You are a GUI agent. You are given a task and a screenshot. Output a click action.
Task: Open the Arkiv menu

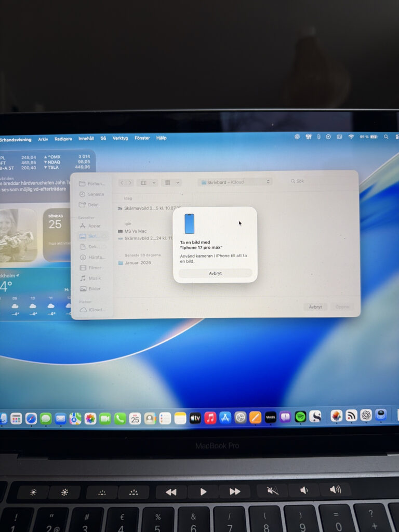tap(43, 139)
